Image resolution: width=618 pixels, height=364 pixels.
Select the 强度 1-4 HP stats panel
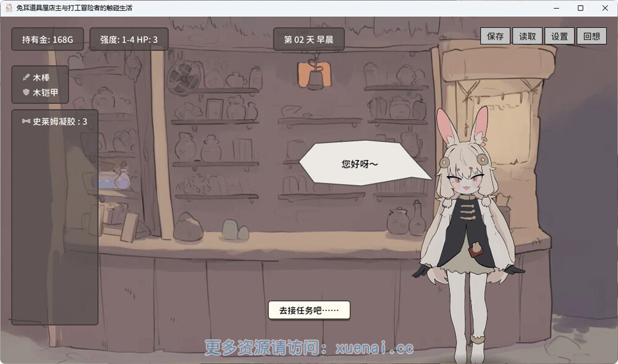pyautogui.click(x=129, y=40)
